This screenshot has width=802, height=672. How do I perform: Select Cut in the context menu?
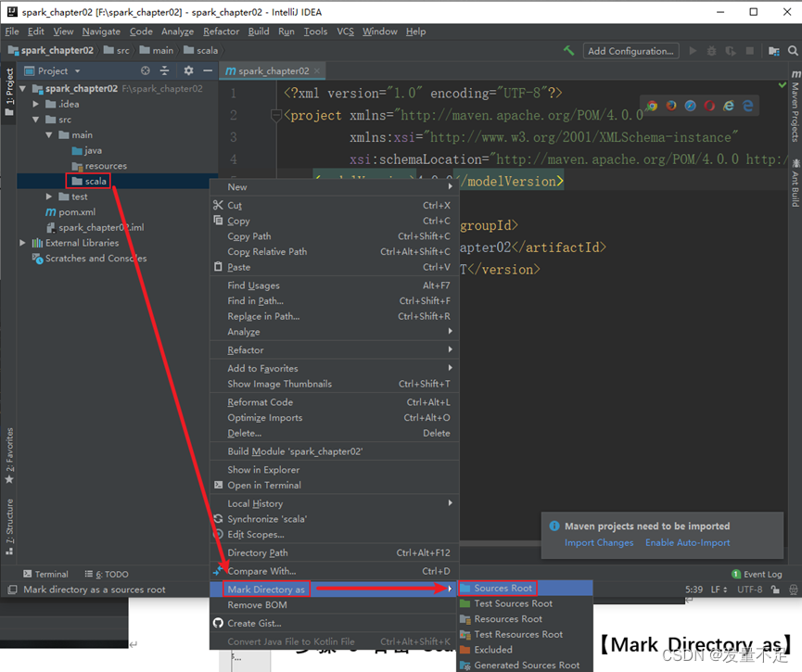[x=334, y=205]
